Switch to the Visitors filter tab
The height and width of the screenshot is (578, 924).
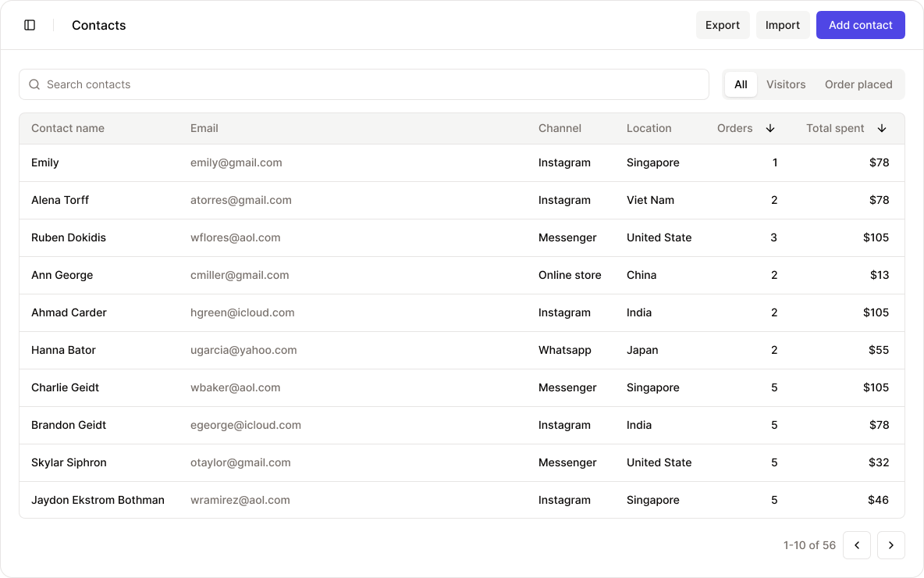pyautogui.click(x=786, y=84)
